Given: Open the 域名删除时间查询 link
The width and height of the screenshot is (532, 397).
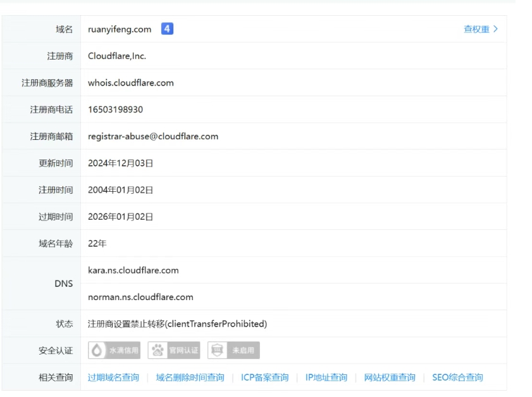Looking at the screenshot, I should pyautogui.click(x=190, y=377).
